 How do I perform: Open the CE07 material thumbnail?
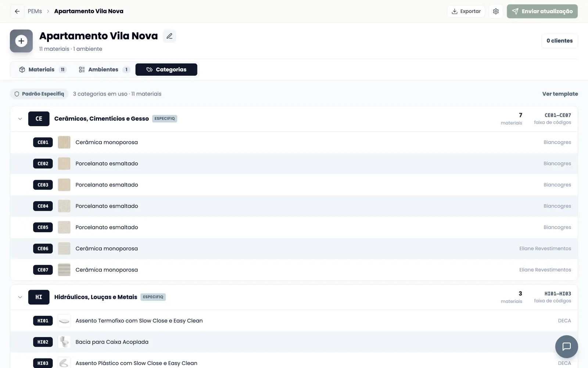(x=64, y=270)
